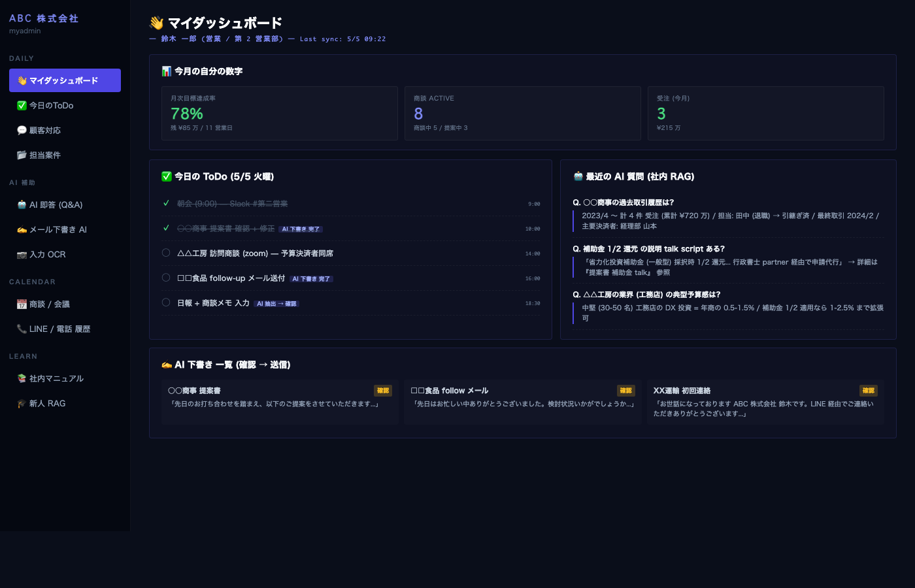Open the 月次目標達成率 78% stat card

(x=280, y=113)
